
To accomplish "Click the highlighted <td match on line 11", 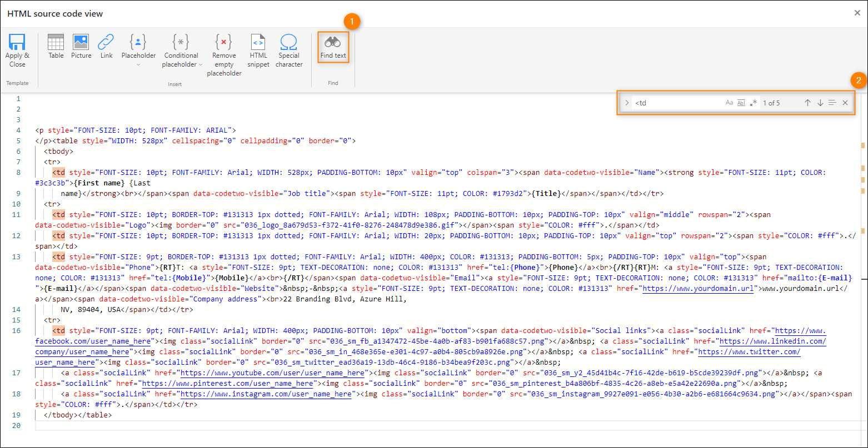I will click(58, 215).
